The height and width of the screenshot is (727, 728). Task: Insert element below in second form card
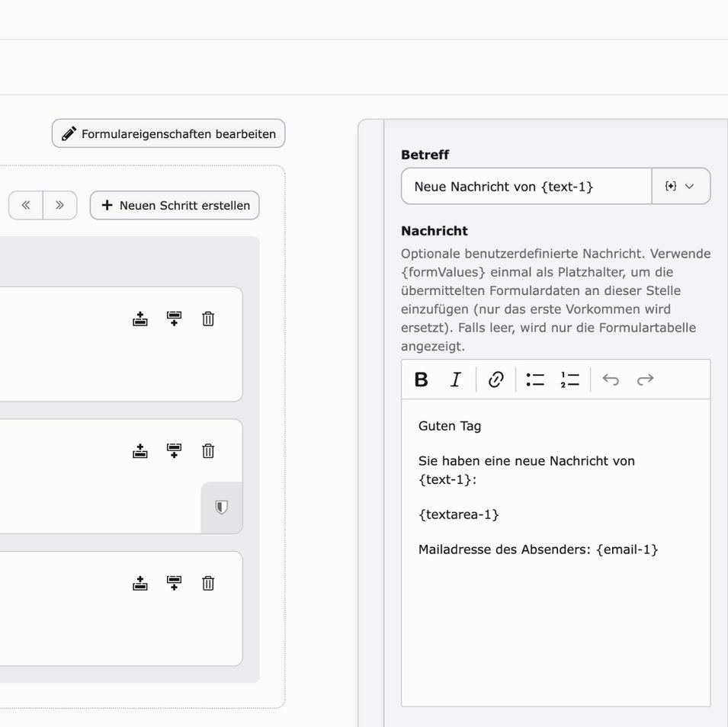(174, 451)
